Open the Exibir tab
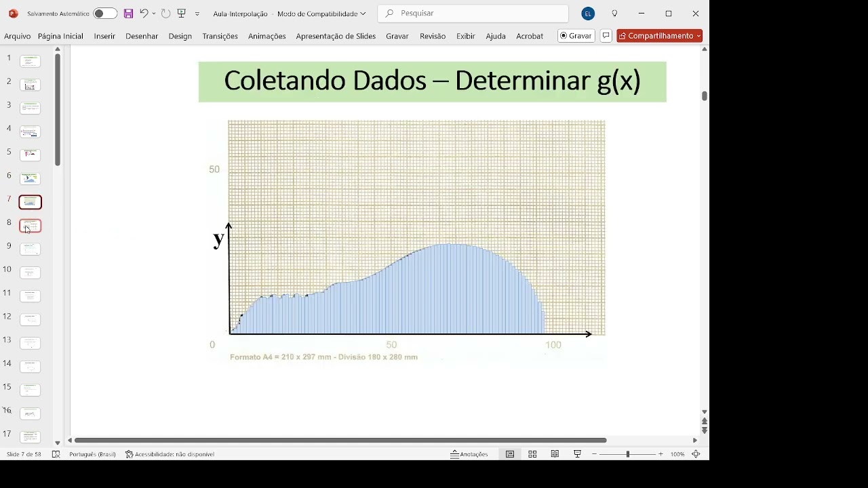This screenshot has height=488, width=868. tap(466, 36)
